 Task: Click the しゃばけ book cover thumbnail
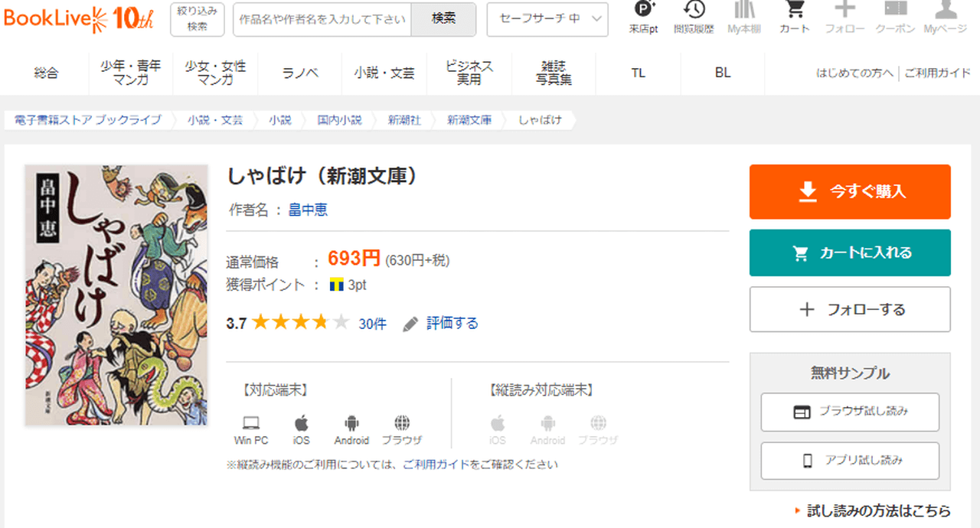(116, 295)
